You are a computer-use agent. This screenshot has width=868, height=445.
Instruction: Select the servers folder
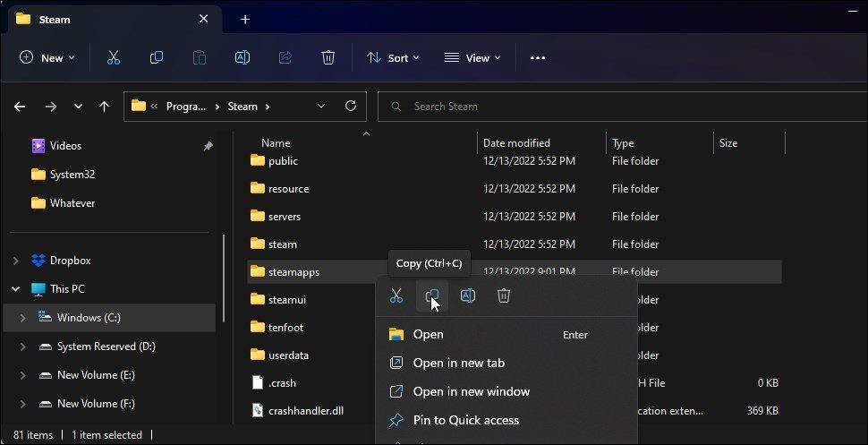coord(285,217)
